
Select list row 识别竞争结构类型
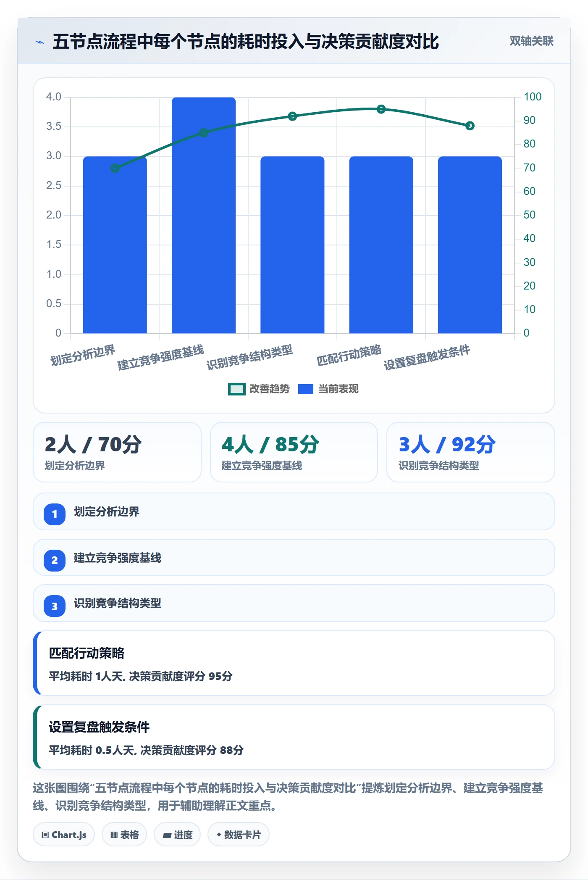294,603
